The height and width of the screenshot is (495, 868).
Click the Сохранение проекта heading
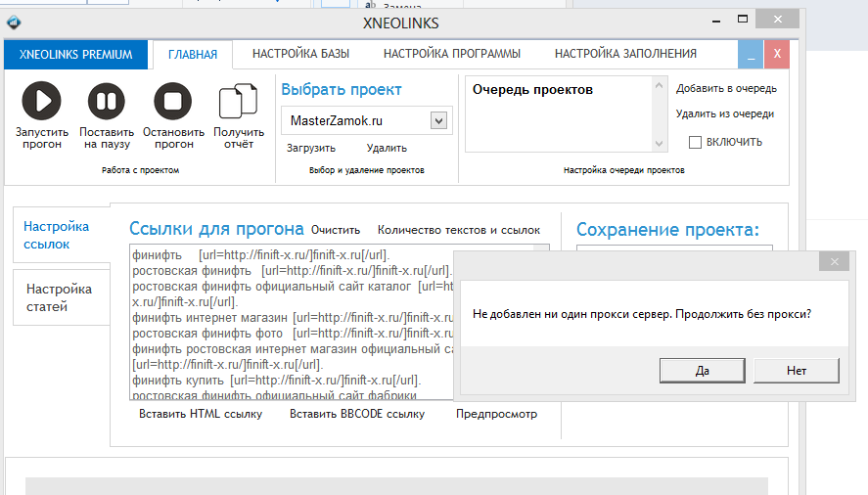(x=667, y=229)
